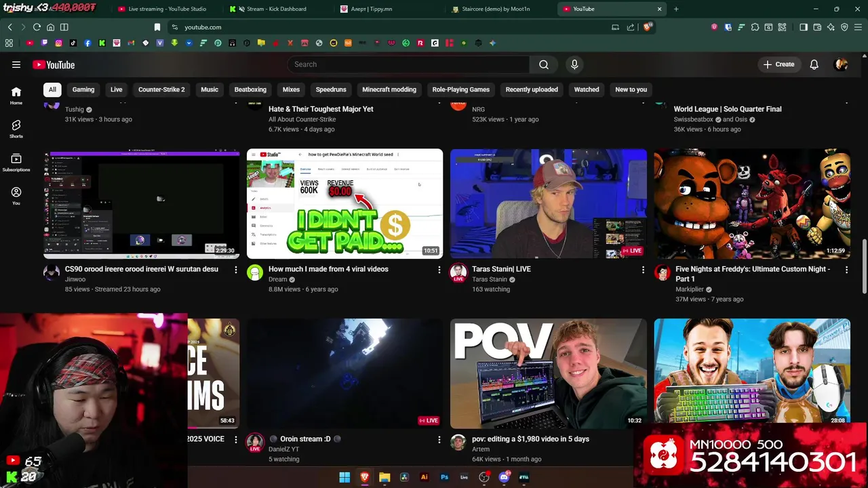This screenshot has width=868, height=488.
Task: Open 'How much I made from 4 viral videos' title
Action: coord(328,269)
